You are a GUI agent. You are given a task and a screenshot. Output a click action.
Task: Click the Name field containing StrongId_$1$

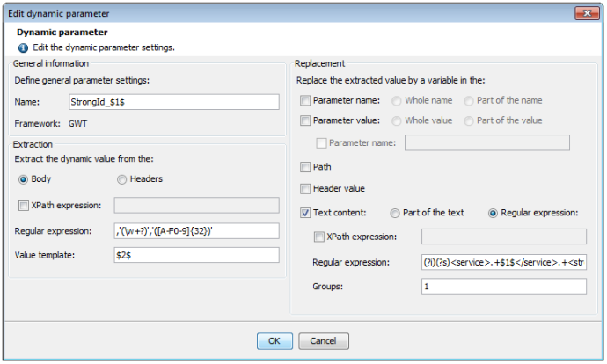coord(173,102)
